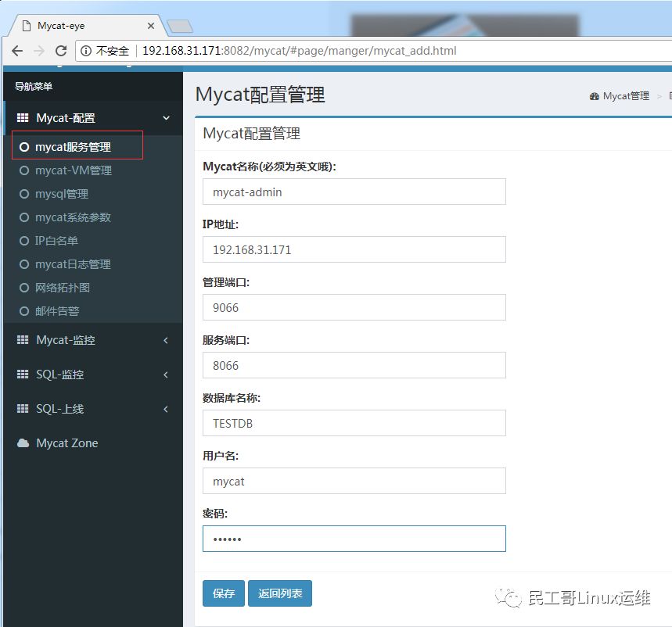The width and height of the screenshot is (672, 627).
Task: Click the grid icon beside SQL-上线
Action: coord(22,409)
